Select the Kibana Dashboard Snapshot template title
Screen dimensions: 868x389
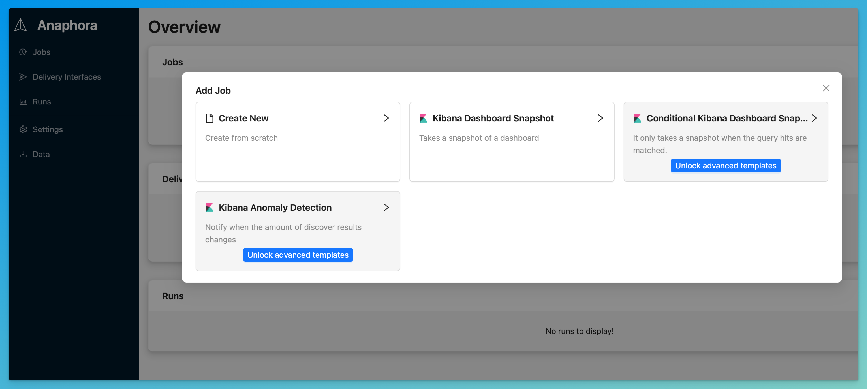click(493, 118)
